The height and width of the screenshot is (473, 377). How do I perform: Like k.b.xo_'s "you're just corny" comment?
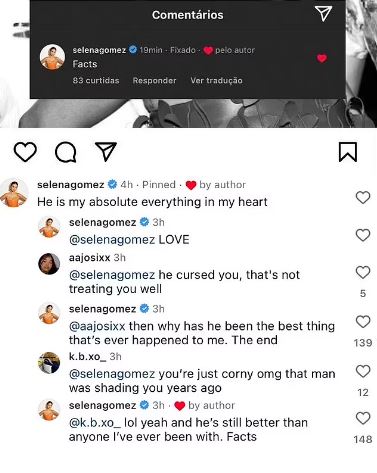click(363, 371)
